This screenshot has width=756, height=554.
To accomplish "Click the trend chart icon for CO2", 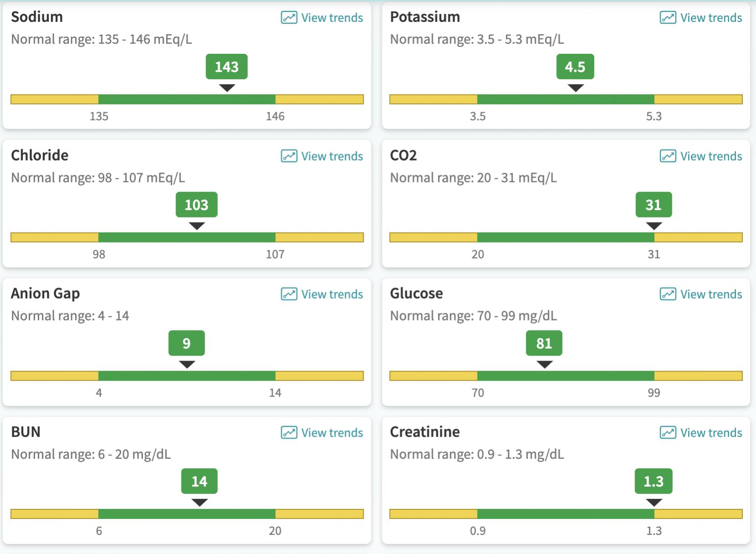I will click(668, 156).
